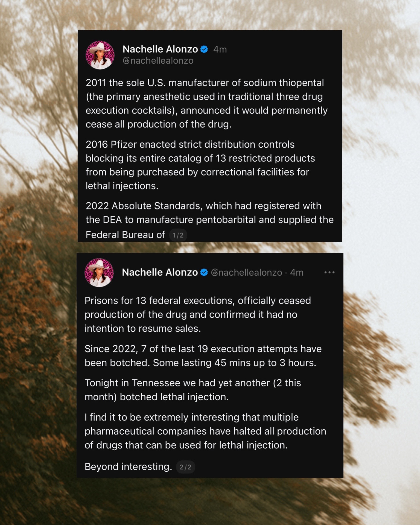Click the 1/2 thread counter badge
The width and height of the screenshot is (420, 525).
178,235
